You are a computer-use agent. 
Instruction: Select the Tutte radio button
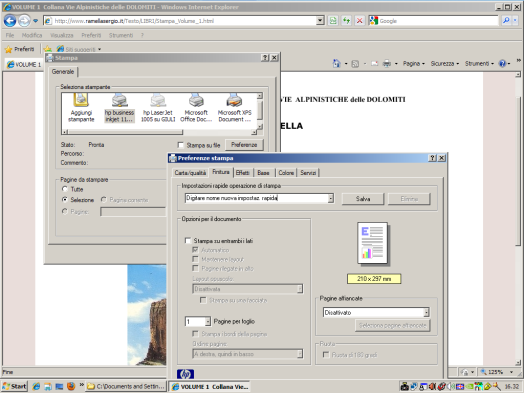pos(65,189)
